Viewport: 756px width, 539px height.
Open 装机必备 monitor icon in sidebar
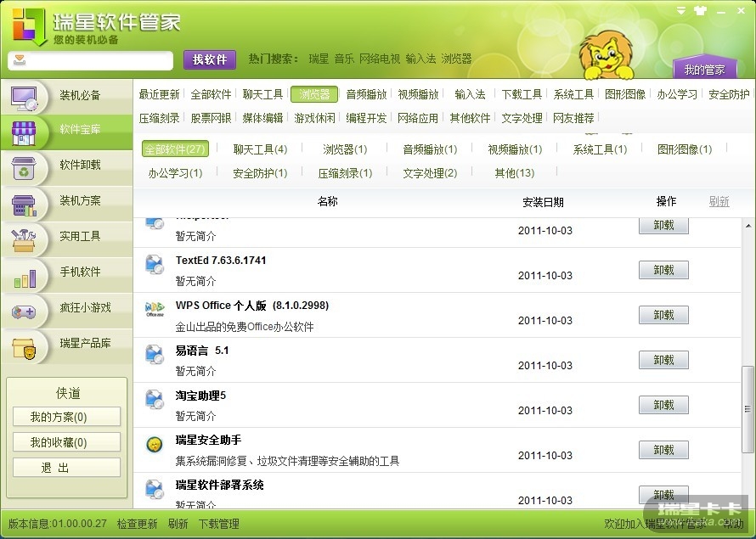(x=24, y=98)
